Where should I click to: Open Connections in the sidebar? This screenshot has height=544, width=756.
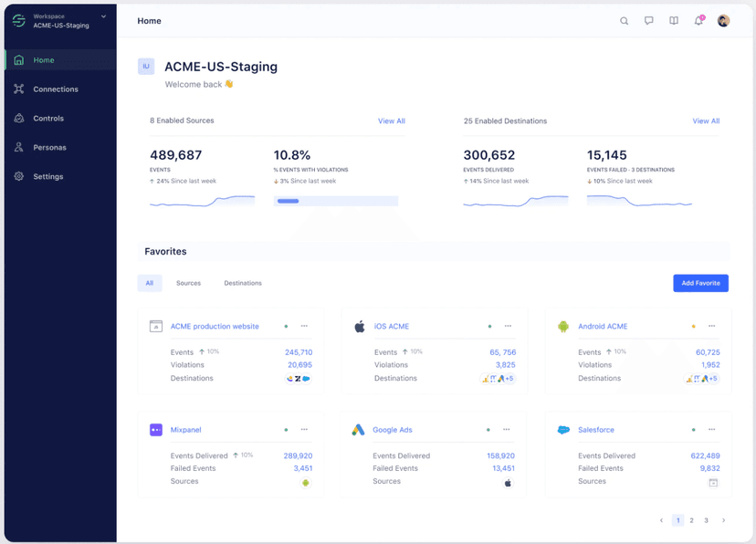pos(56,89)
